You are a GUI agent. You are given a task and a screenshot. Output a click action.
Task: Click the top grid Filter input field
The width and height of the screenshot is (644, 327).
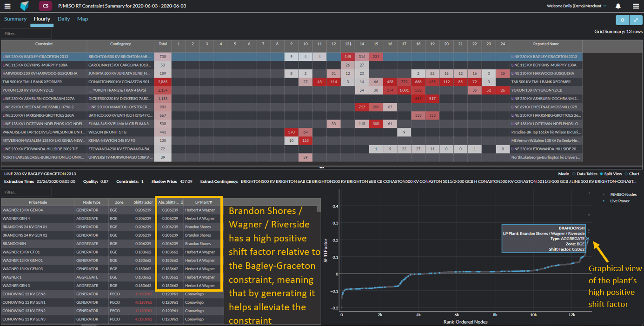pos(26,33)
